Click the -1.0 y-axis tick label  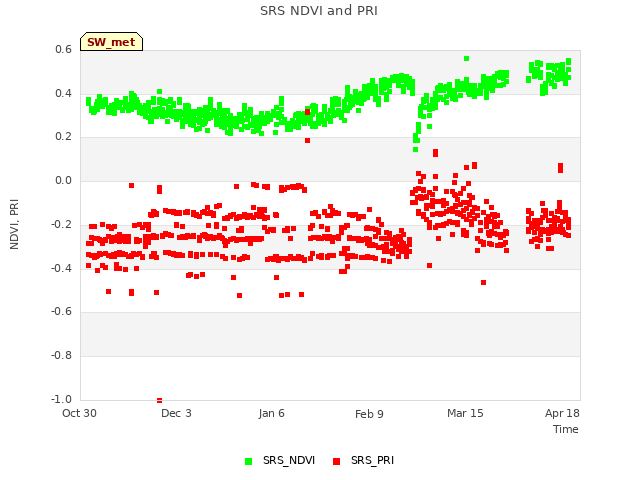pos(61,399)
